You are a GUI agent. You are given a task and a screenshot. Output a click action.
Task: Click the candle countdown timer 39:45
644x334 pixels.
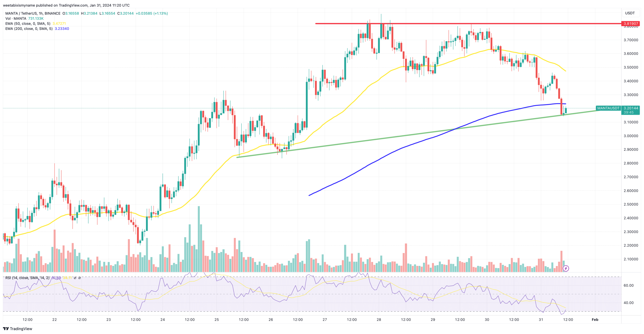point(629,112)
